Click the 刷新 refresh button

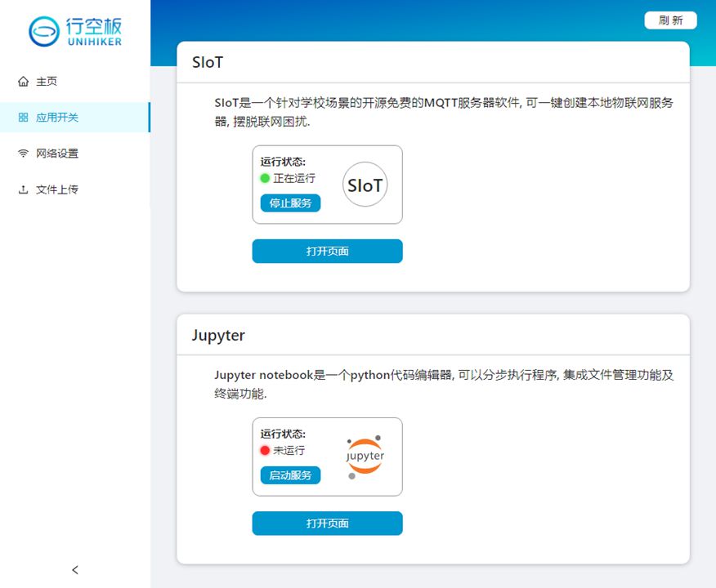click(670, 20)
